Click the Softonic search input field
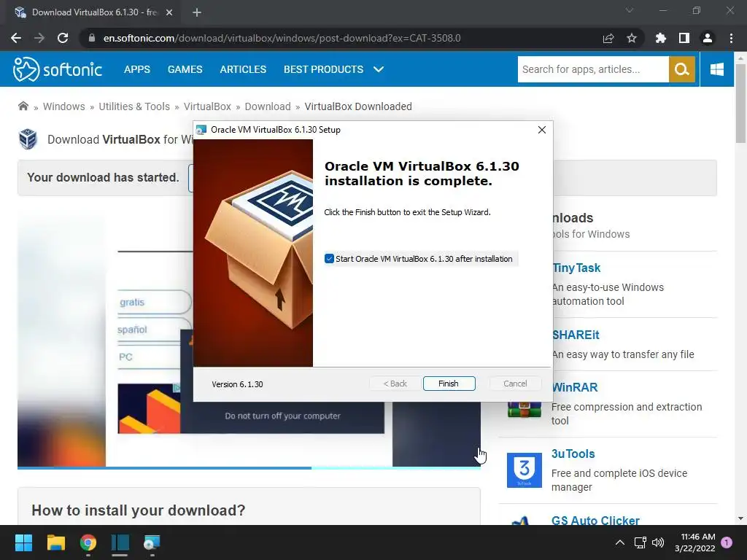The width and height of the screenshot is (747, 560). (x=593, y=69)
